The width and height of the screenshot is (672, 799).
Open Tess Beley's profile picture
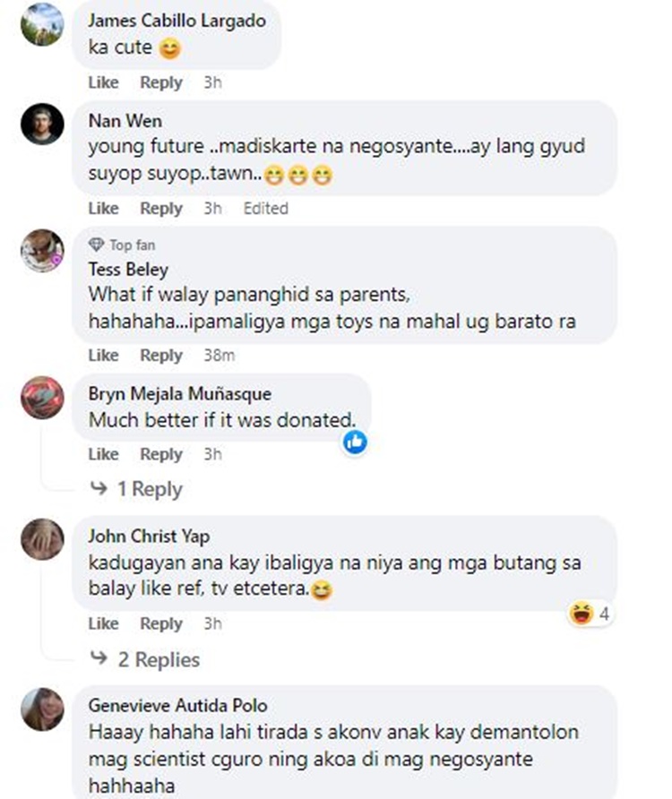42,251
